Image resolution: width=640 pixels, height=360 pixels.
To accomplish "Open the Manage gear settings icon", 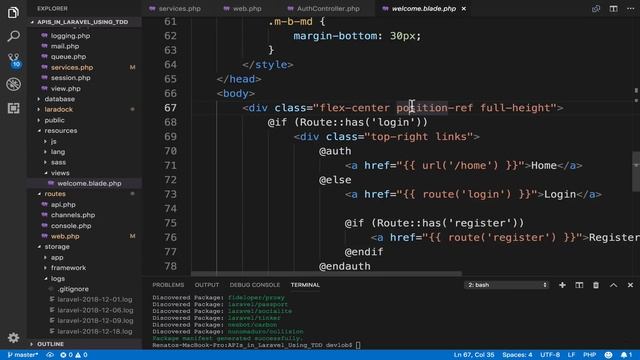I will pyautogui.click(x=13, y=338).
